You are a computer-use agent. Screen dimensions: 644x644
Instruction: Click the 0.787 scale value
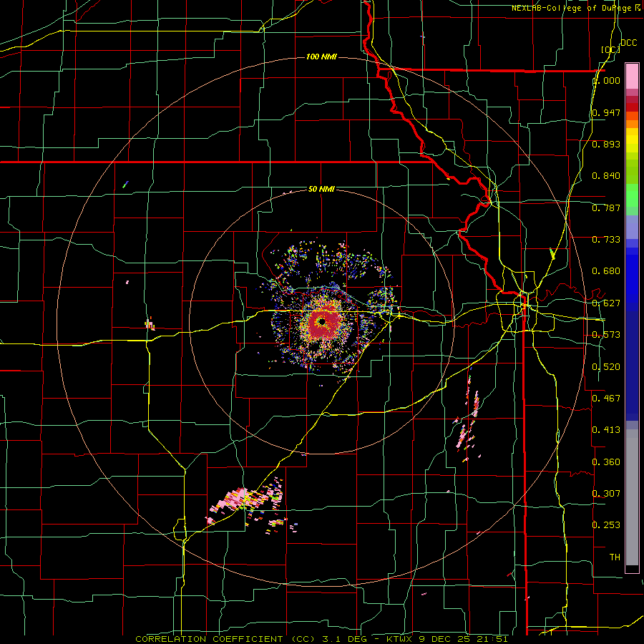tap(606, 208)
